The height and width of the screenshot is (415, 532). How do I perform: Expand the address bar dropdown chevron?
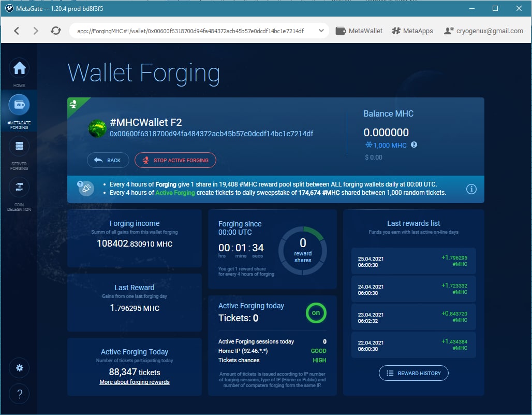pyautogui.click(x=321, y=31)
